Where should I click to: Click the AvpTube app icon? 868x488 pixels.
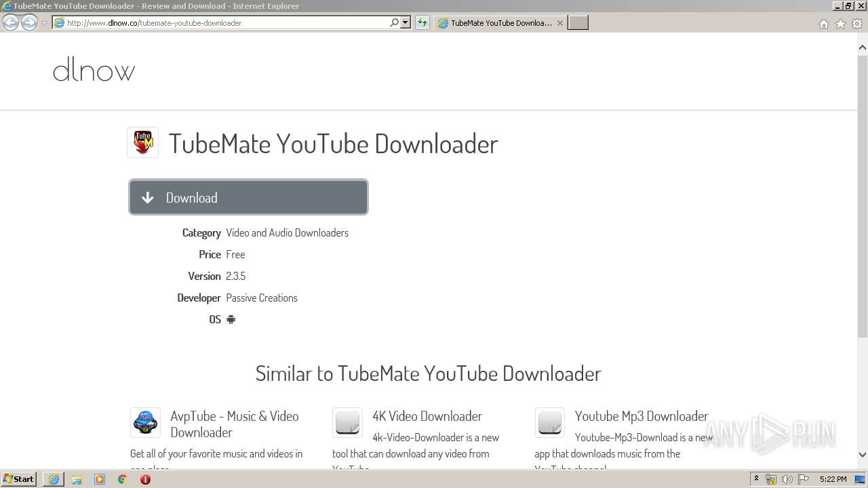pos(145,423)
